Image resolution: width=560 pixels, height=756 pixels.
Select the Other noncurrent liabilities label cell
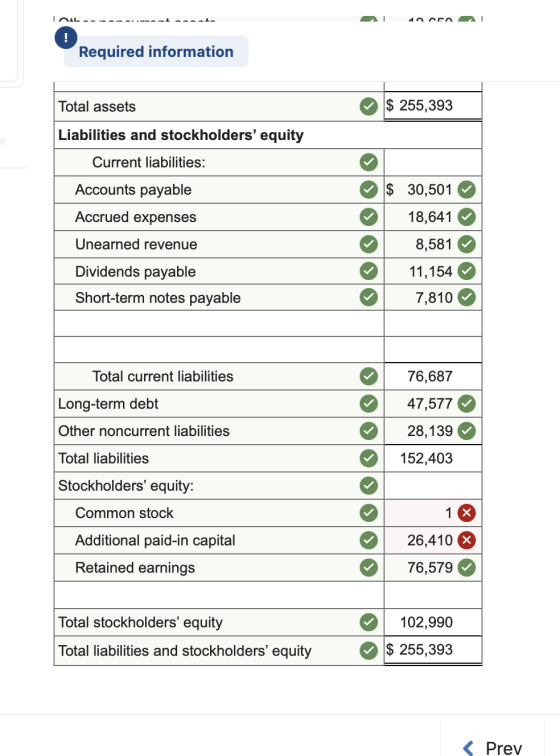tap(219, 431)
